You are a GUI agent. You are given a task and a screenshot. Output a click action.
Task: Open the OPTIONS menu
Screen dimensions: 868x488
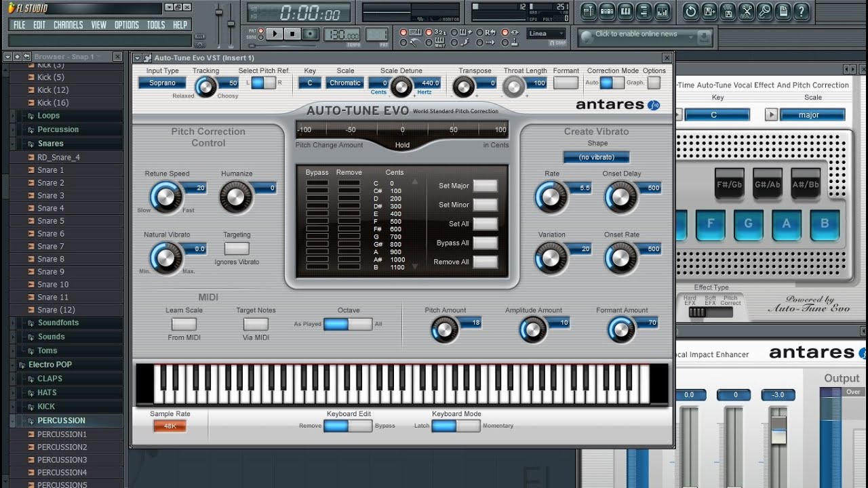tap(127, 25)
